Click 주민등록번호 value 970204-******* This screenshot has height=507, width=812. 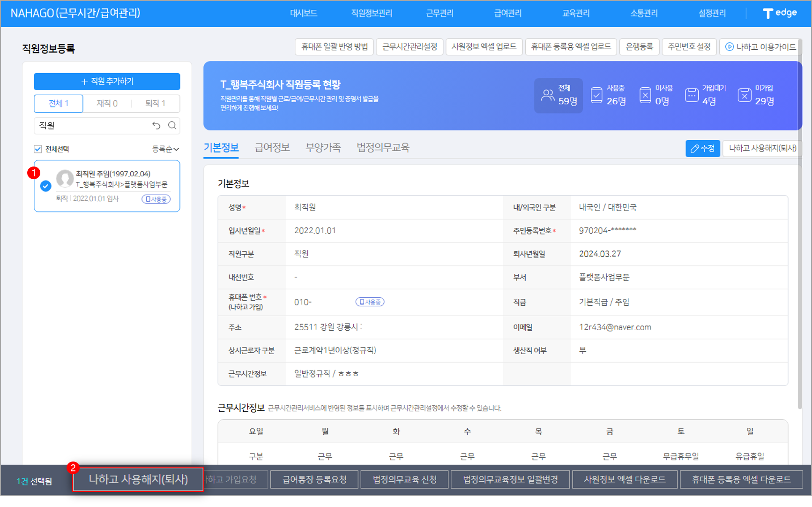pos(607,230)
